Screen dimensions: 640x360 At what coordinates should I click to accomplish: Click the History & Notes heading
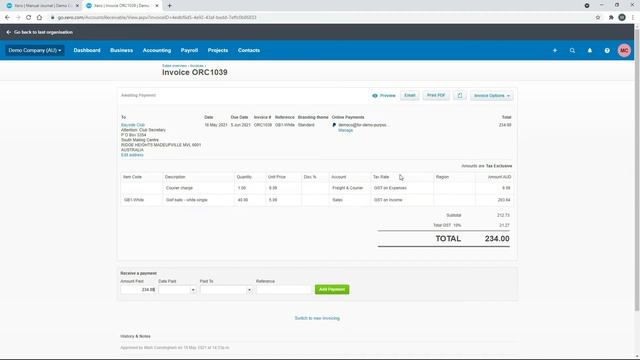(x=136, y=336)
